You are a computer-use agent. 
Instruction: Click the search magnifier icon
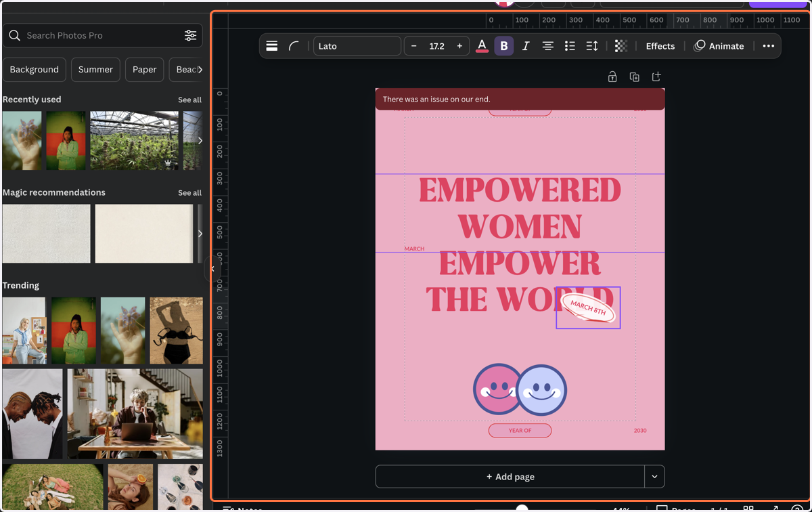click(x=14, y=35)
